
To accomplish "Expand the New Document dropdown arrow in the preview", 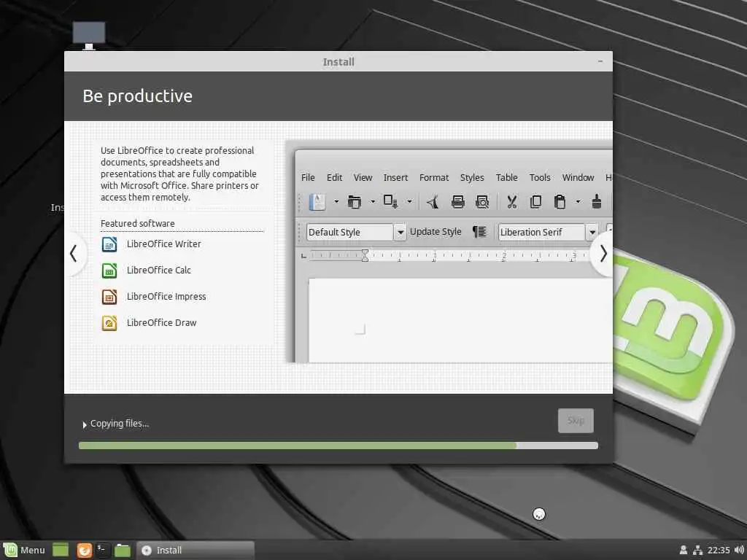I will point(336,202).
